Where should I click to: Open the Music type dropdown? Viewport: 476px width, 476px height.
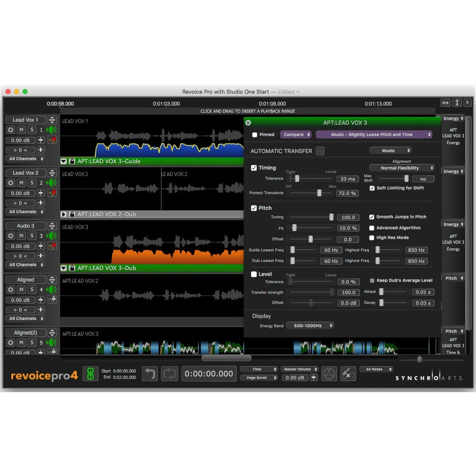(x=390, y=151)
